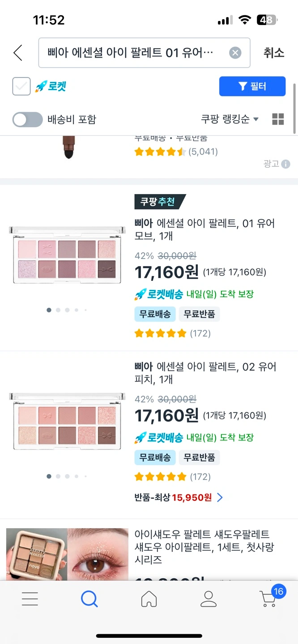Switch to grid view layout
298x644 pixels.
278,119
